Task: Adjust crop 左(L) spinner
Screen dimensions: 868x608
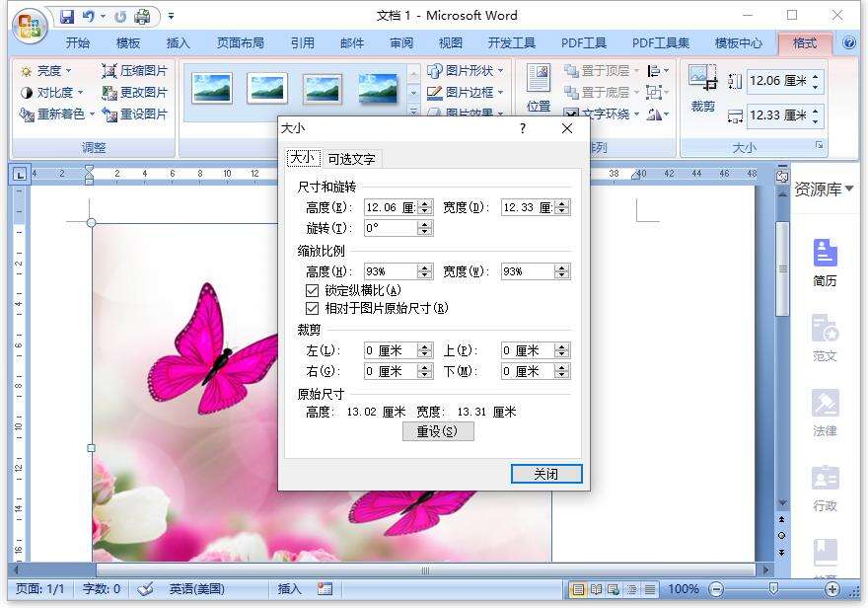Action: (425, 350)
